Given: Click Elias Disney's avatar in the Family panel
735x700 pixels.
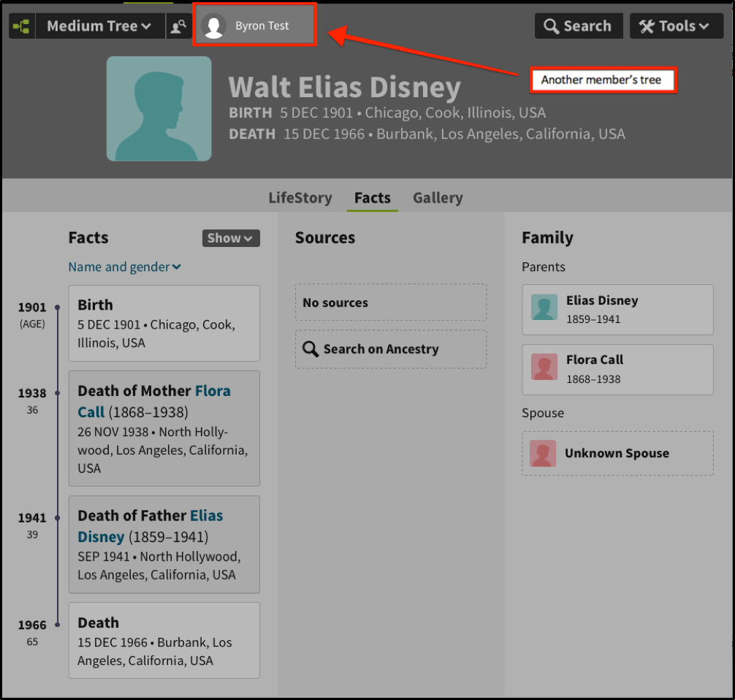Looking at the screenshot, I should tap(544, 307).
